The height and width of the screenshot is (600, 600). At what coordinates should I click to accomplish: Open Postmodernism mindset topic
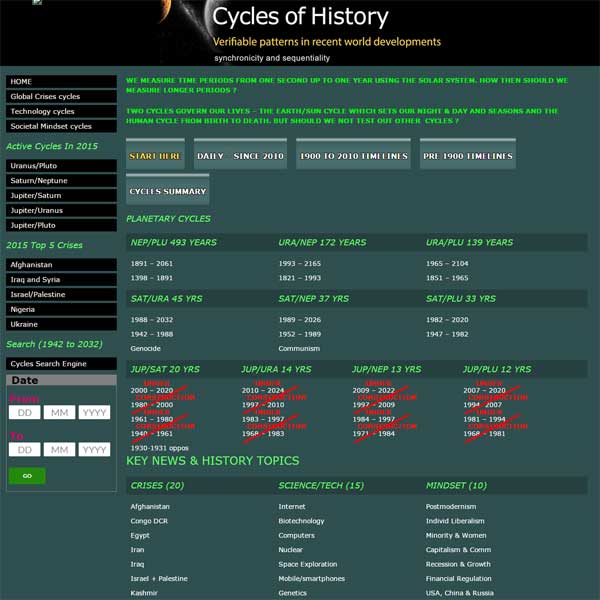coord(451,507)
